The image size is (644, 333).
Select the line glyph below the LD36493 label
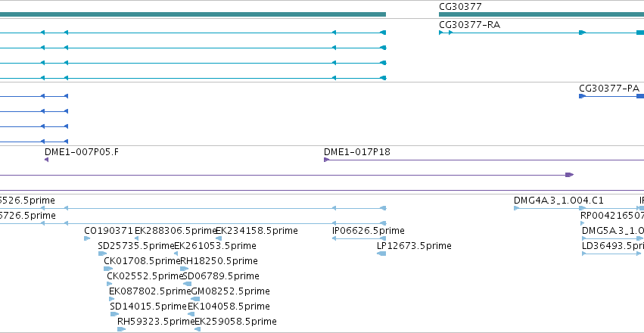point(612,254)
